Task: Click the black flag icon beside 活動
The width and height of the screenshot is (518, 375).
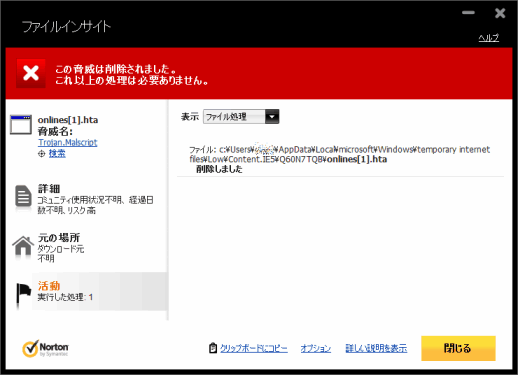Action: [24, 294]
